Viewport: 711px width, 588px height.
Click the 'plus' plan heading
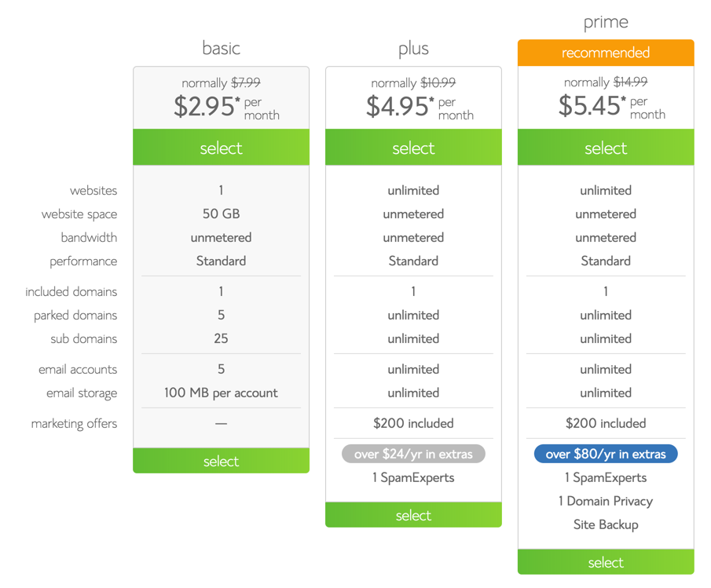click(x=413, y=49)
